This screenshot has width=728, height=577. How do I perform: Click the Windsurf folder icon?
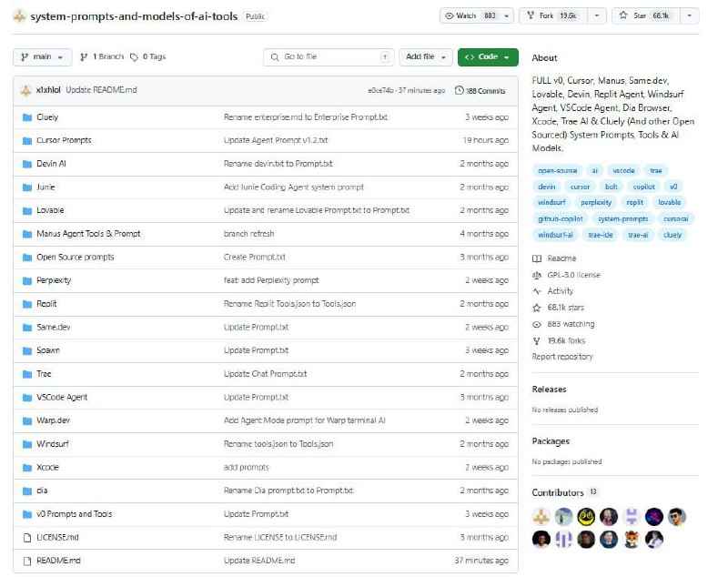27,444
